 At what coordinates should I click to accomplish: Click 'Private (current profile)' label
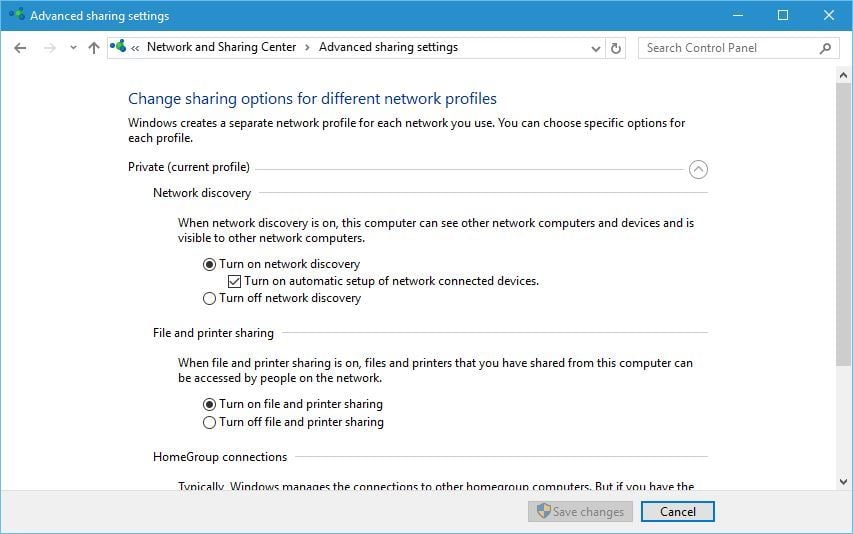(x=189, y=167)
